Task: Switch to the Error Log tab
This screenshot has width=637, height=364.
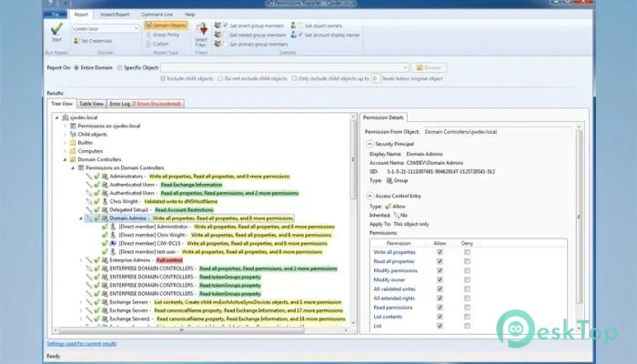Action: pos(146,104)
